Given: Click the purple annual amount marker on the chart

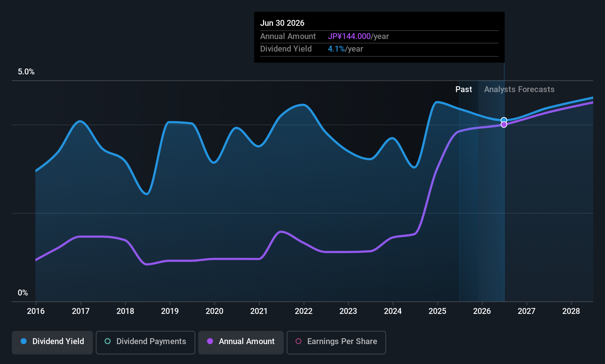Looking at the screenshot, I should coord(504,124).
